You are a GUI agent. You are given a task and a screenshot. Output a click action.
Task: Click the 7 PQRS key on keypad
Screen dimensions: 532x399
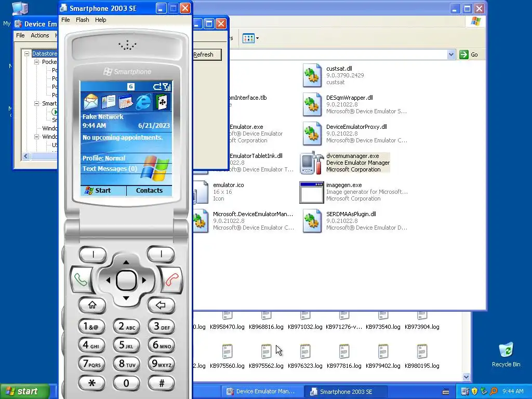pyautogui.click(x=91, y=364)
